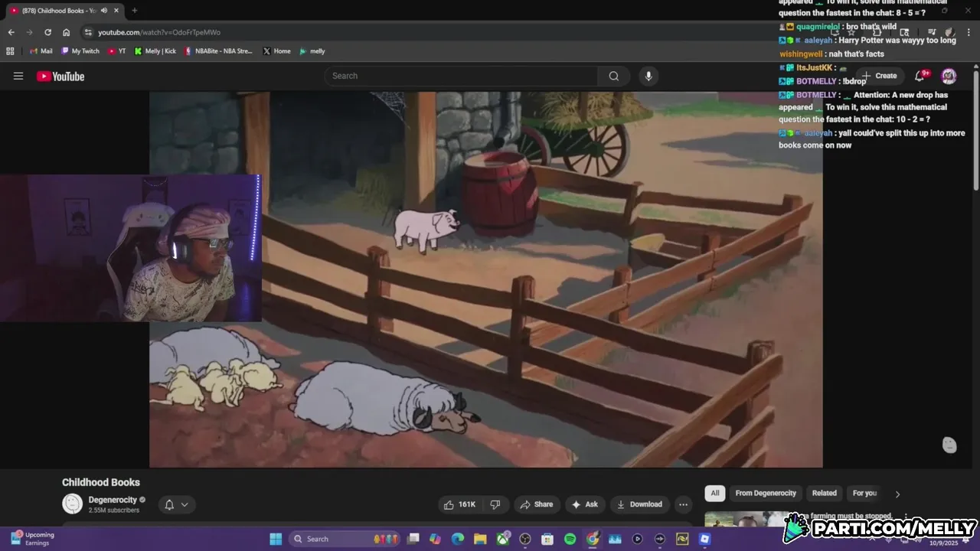The height and width of the screenshot is (551, 980).
Task: Open the YouTube account avatar menu
Action: [949, 76]
